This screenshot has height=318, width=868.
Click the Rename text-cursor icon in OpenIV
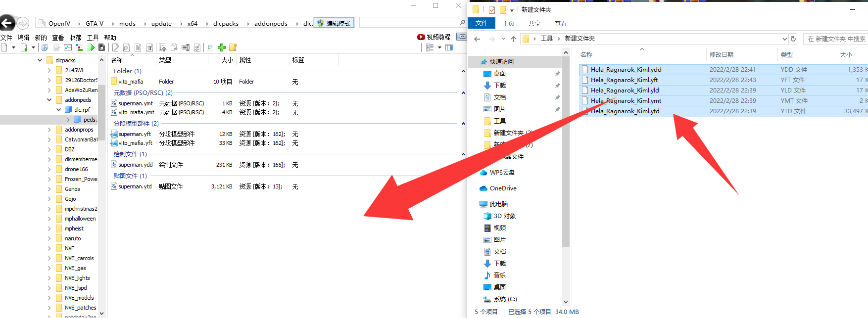click(186, 47)
